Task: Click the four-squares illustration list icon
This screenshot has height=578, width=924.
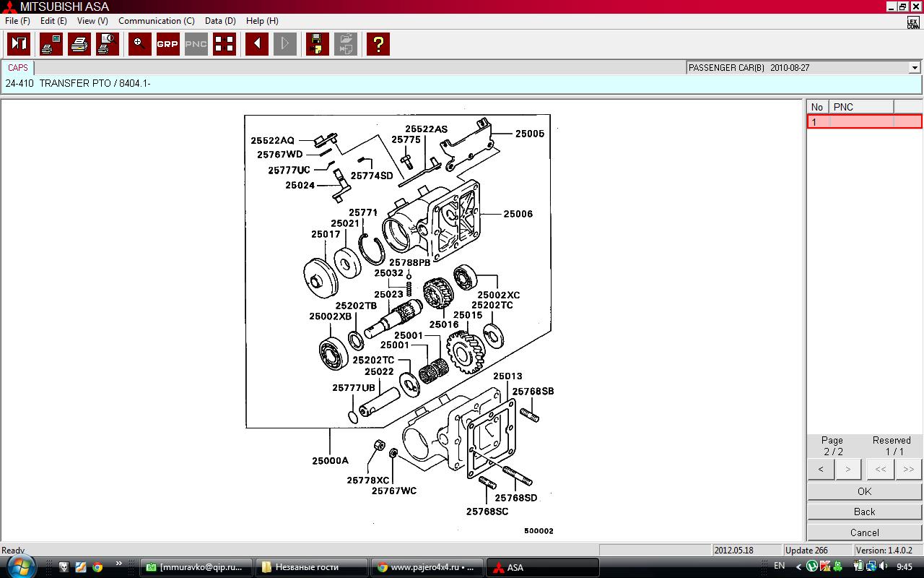Action: pyautogui.click(x=225, y=44)
